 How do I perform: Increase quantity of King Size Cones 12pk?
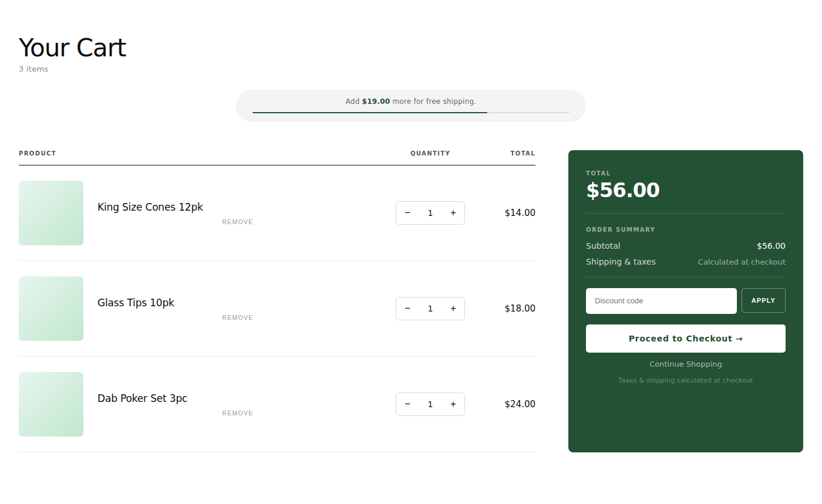click(453, 213)
